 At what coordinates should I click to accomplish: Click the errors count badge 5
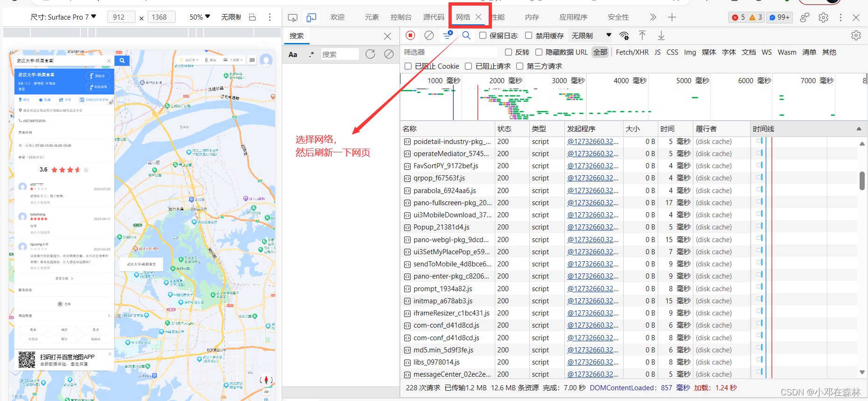[x=739, y=17]
